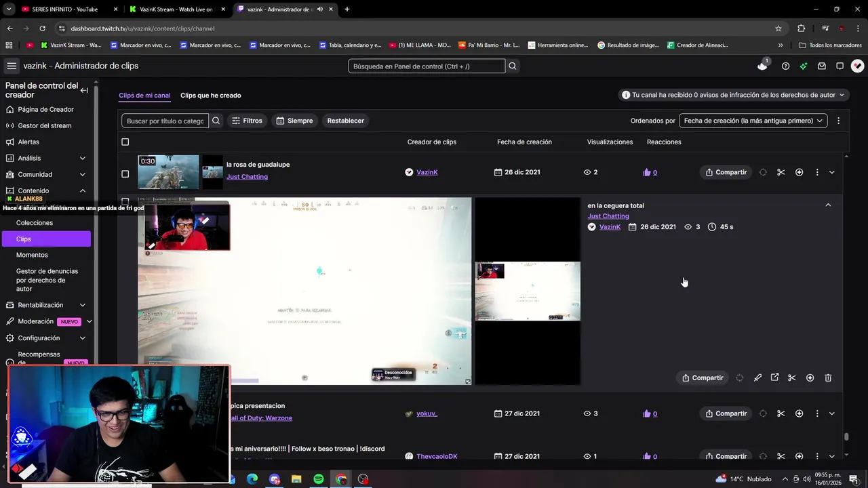Click the Restablecer button
The height and width of the screenshot is (488, 868).
pos(346,121)
